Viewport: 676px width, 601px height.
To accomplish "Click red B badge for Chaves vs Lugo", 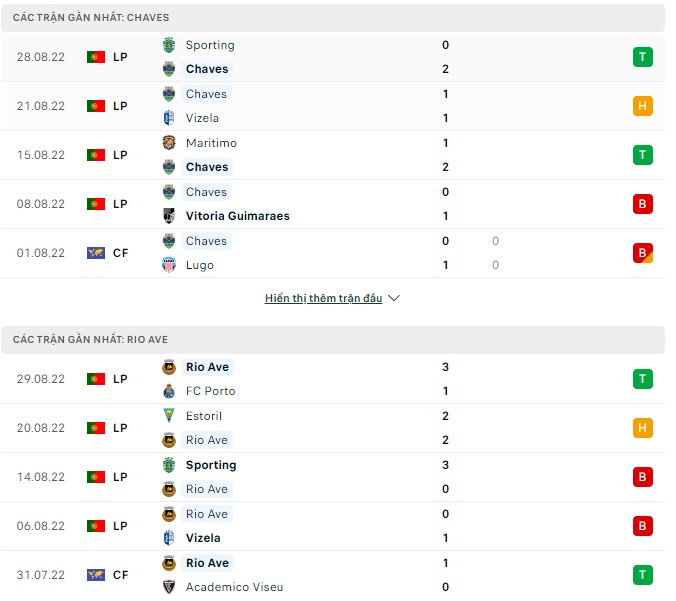I will point(643,253).
